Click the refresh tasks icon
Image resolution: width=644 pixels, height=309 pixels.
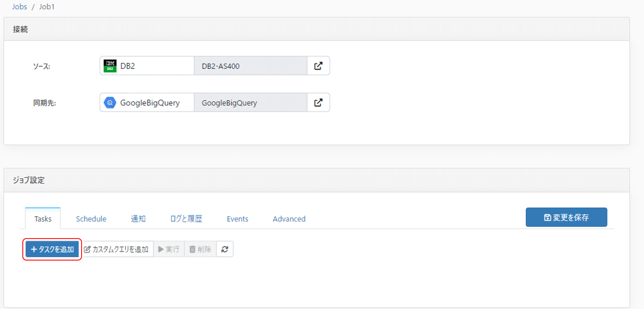pos(224,249)
